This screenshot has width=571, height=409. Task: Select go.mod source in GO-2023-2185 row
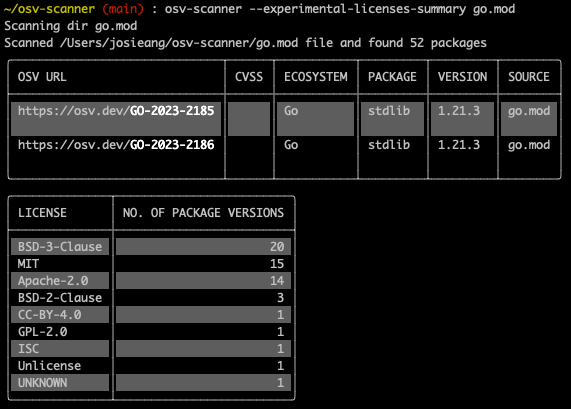click(x=529, y=119)
